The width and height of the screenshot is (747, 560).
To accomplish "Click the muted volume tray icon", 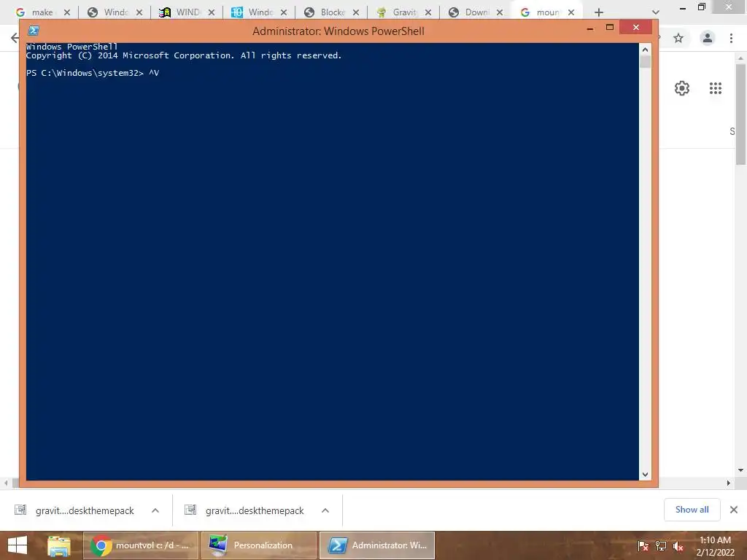I will point(678,546).
